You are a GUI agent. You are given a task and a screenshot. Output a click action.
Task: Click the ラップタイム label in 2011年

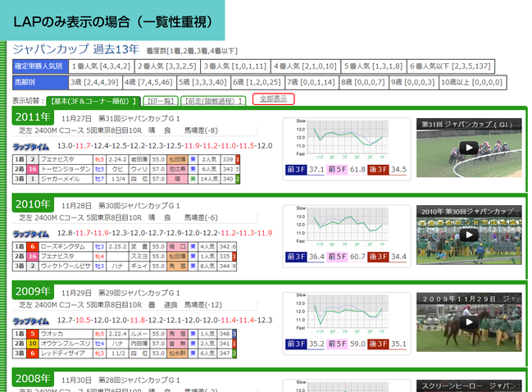point(31,147)
